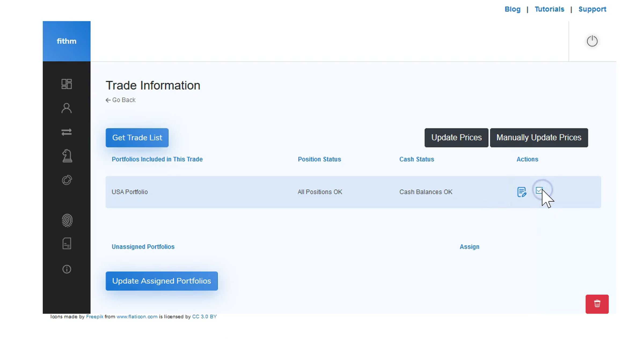Image resolution: width=644 pixels, height=362 pixels.
Task: Click the user profile sidebar icon
Action: 67,108
